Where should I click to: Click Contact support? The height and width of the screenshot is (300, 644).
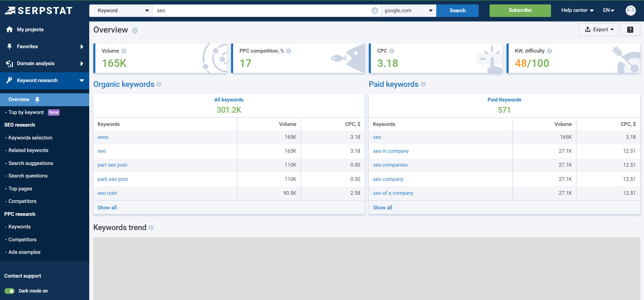(23, 276)
